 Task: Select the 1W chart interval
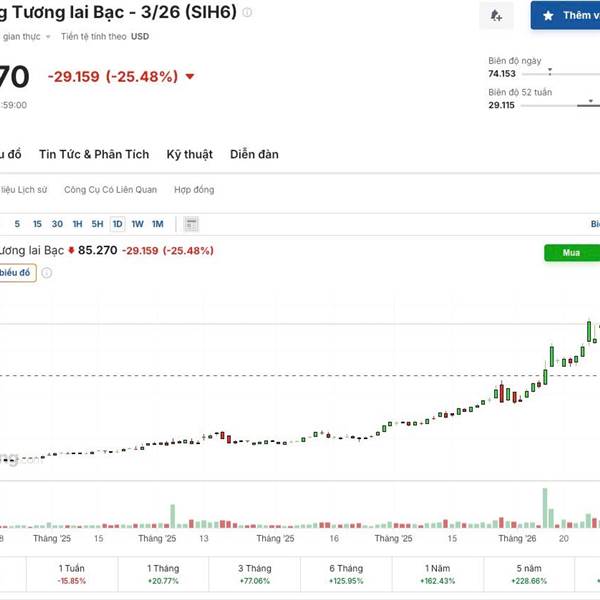(137, 224)
